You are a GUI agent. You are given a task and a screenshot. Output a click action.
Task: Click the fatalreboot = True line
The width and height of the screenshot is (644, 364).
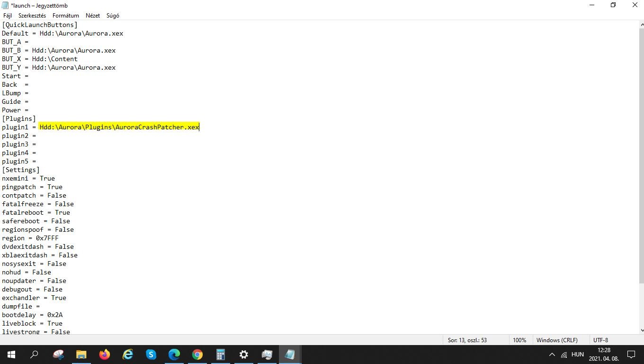[36, 212]
